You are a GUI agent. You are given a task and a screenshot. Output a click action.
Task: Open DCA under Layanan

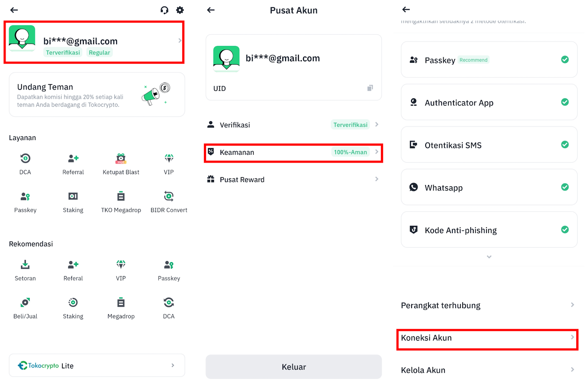click(25, 164)
